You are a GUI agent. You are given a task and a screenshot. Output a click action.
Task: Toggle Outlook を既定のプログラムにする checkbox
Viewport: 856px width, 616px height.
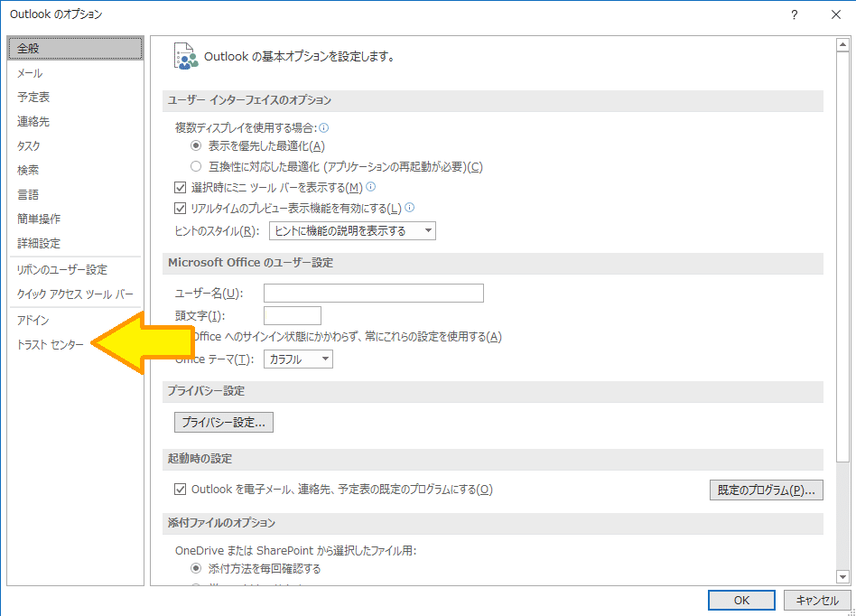181,489
